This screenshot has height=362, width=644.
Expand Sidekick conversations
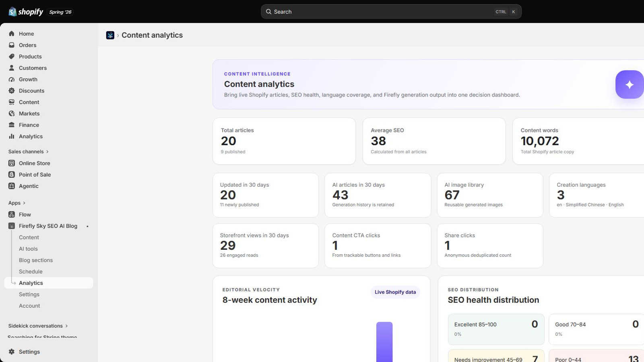[x=38, y=326]
